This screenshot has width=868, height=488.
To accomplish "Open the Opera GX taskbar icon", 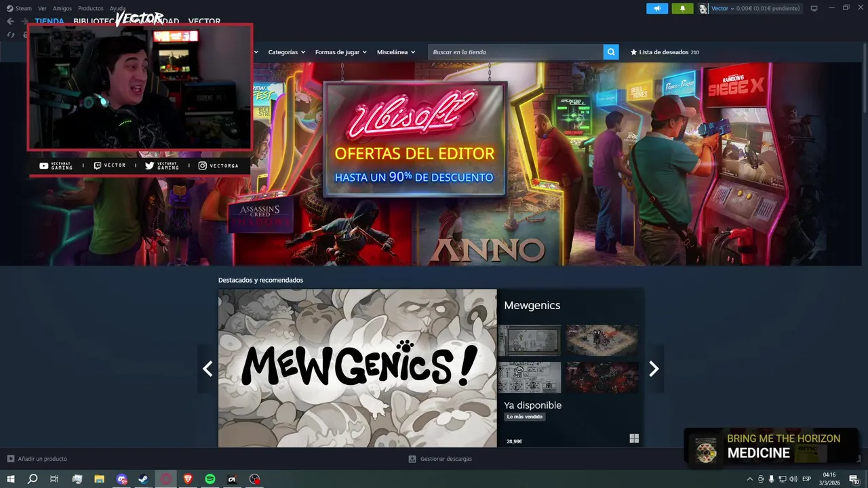I will 166,479.
